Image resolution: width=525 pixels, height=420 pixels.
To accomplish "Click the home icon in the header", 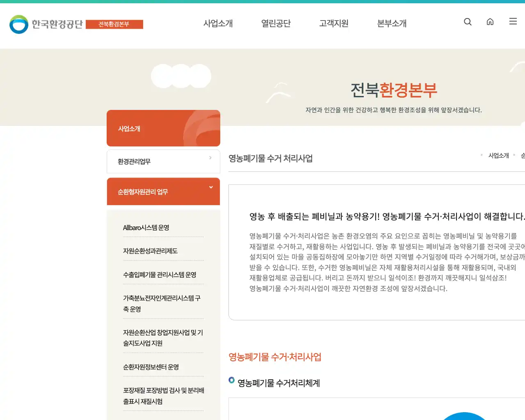I will (x=490, y=22).
